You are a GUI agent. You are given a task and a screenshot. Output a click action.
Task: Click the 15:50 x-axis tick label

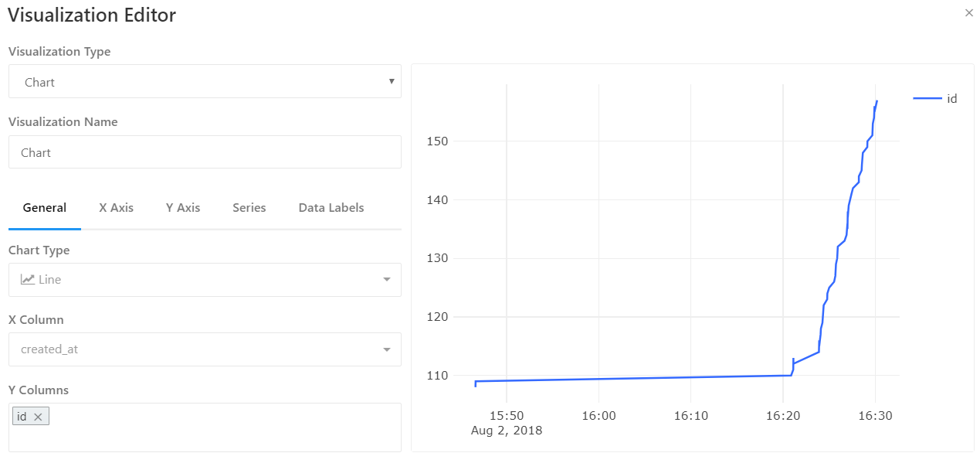tap(507, 416)
